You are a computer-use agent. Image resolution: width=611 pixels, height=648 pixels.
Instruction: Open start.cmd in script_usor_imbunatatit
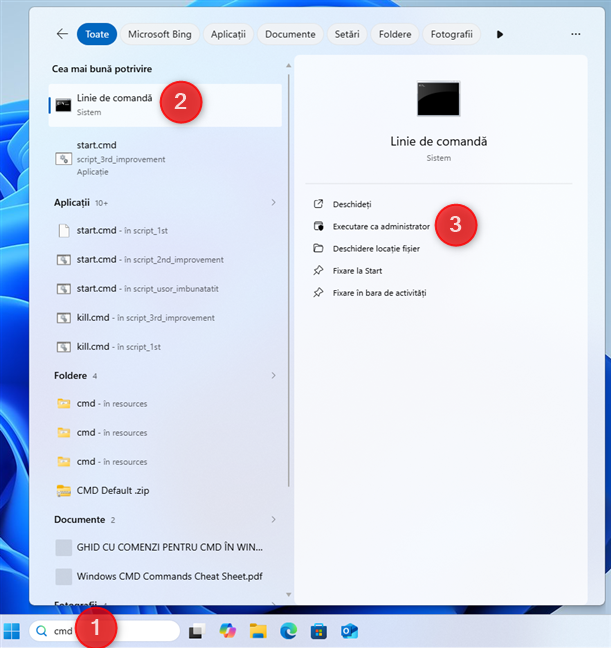point(165,288)
